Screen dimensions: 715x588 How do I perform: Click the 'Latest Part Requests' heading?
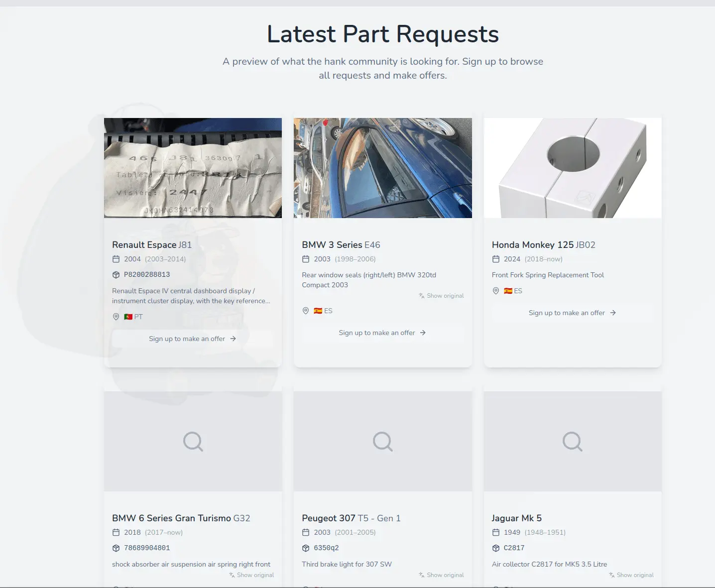click(383, 34)
